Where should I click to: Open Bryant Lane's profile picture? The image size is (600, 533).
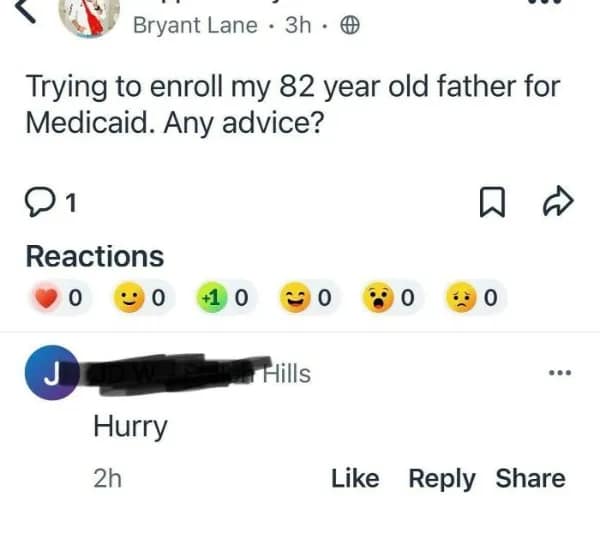pos(90,17)
